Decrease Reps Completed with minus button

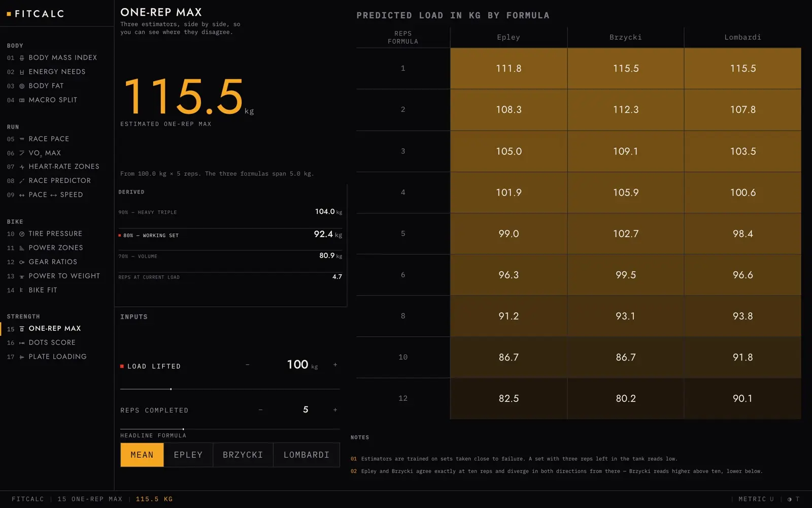point(261,410)
